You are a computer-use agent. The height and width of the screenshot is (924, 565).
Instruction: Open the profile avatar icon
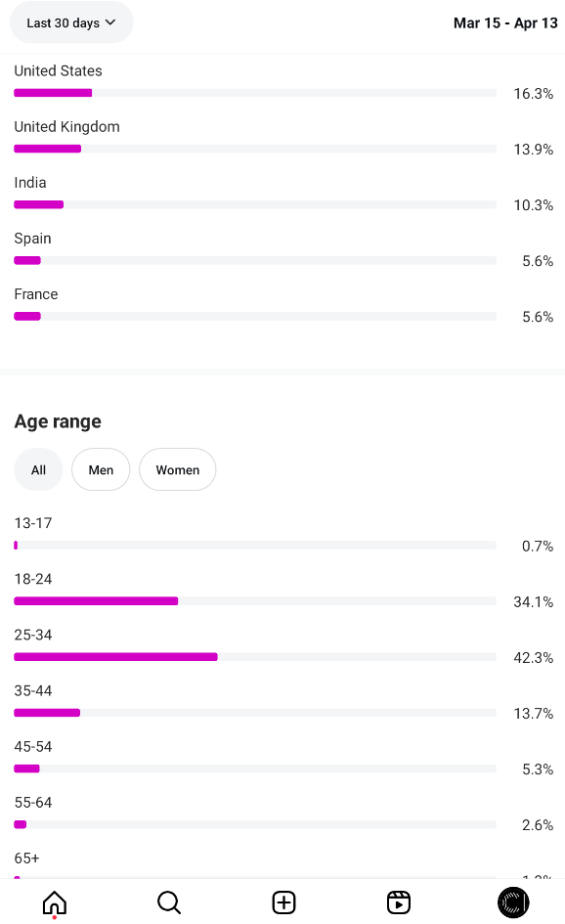tap(513, 902)
